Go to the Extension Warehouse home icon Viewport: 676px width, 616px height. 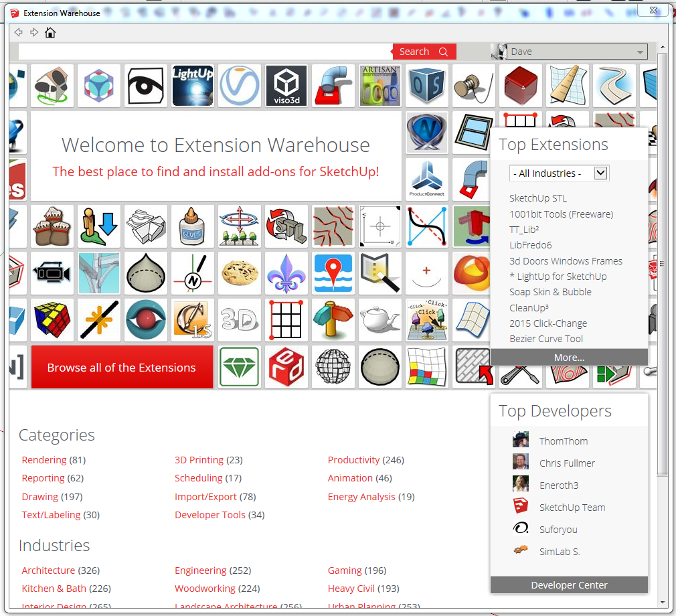pyautogui.click(x=50, y=33)
